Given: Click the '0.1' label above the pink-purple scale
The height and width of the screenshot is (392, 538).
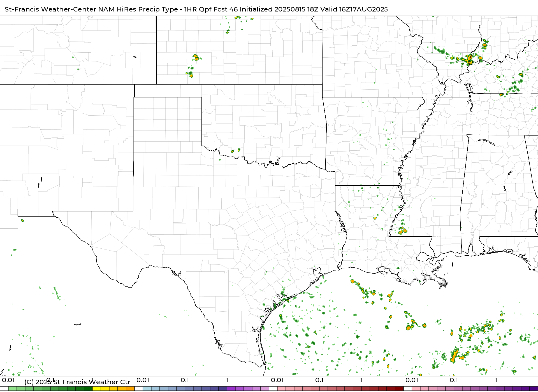Looking at the screenshot, I should 454,380.
